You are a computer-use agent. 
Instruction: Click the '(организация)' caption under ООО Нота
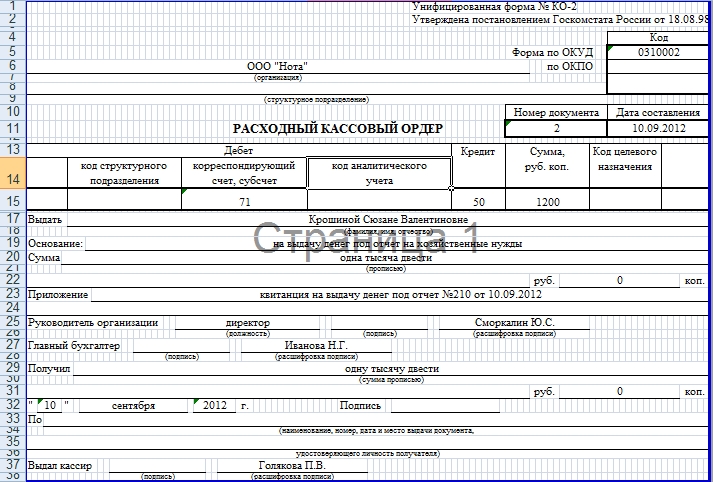pyautogui.click(x=278, y=77)
